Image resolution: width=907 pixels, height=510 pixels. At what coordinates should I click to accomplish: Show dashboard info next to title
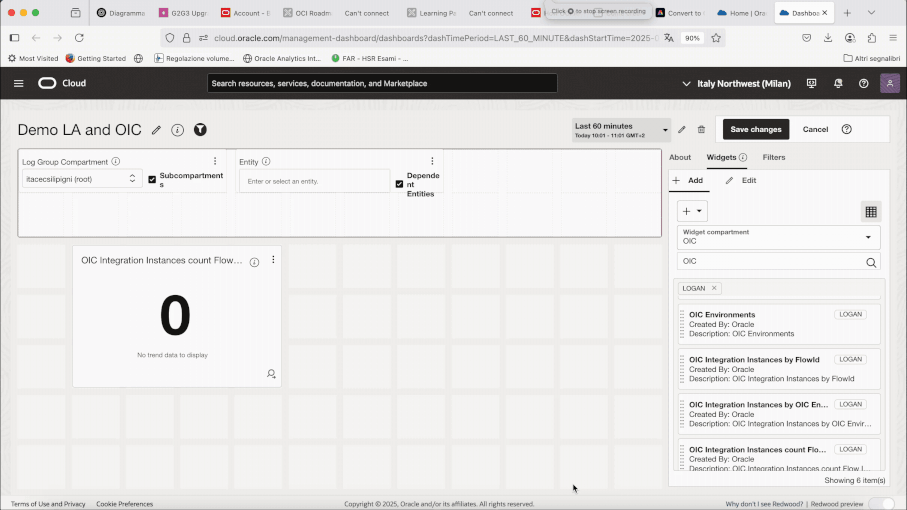tap(178, 130)
